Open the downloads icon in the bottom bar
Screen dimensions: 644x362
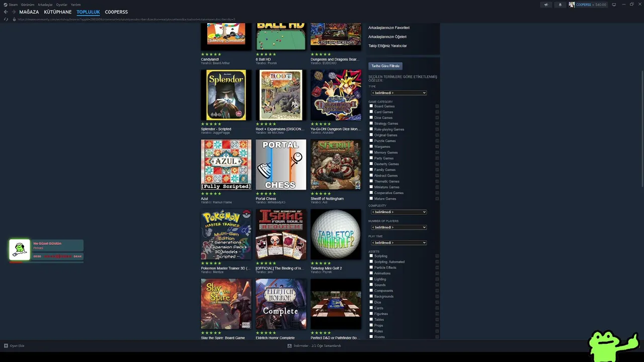pyautogui.click(x=289, y=345)
